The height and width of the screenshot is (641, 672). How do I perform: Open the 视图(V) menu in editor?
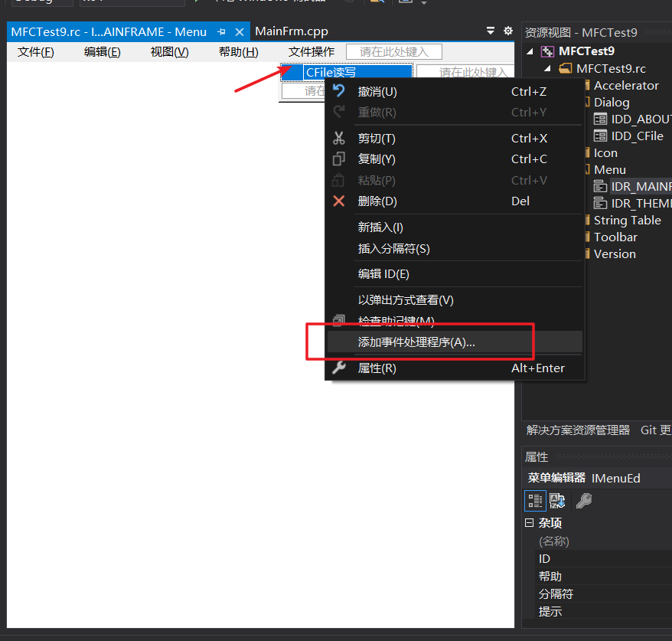(169, 52)
